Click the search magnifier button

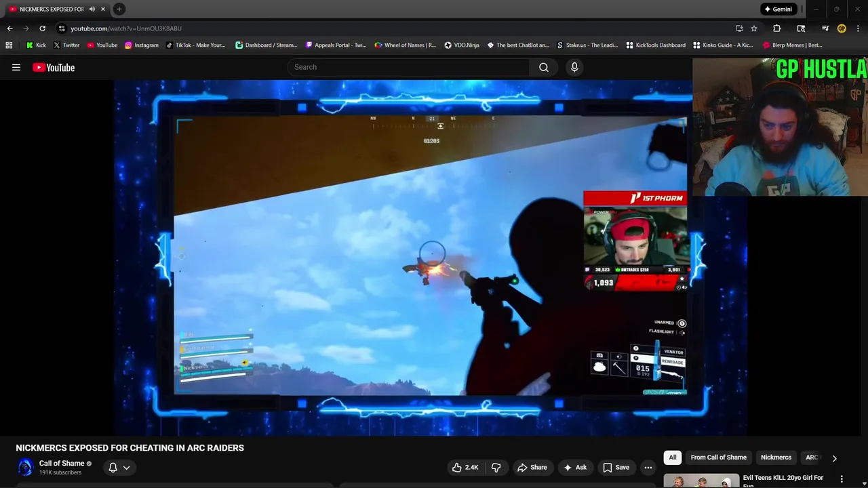point(543,67)
